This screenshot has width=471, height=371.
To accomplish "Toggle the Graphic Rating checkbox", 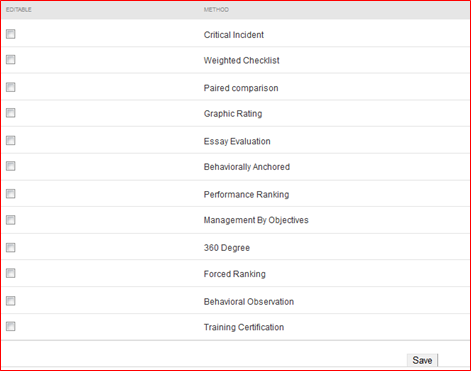I will tap(11, 113).
